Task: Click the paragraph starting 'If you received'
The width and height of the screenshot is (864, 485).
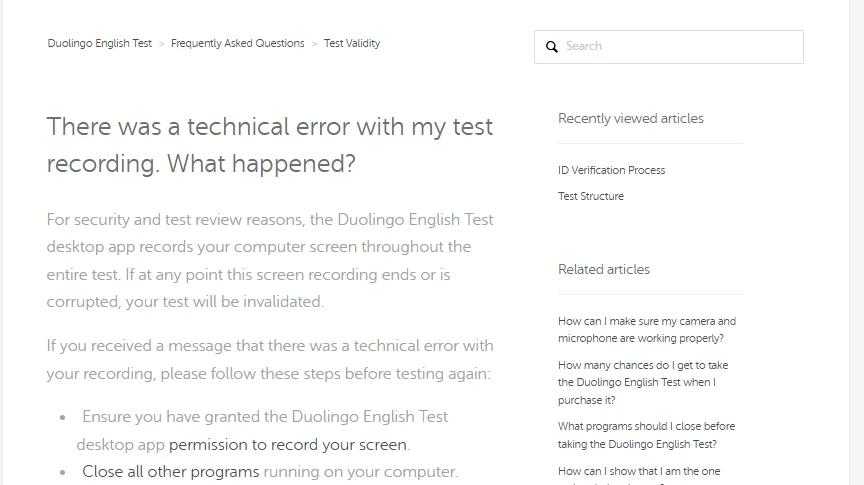Action: pos(270,360)
